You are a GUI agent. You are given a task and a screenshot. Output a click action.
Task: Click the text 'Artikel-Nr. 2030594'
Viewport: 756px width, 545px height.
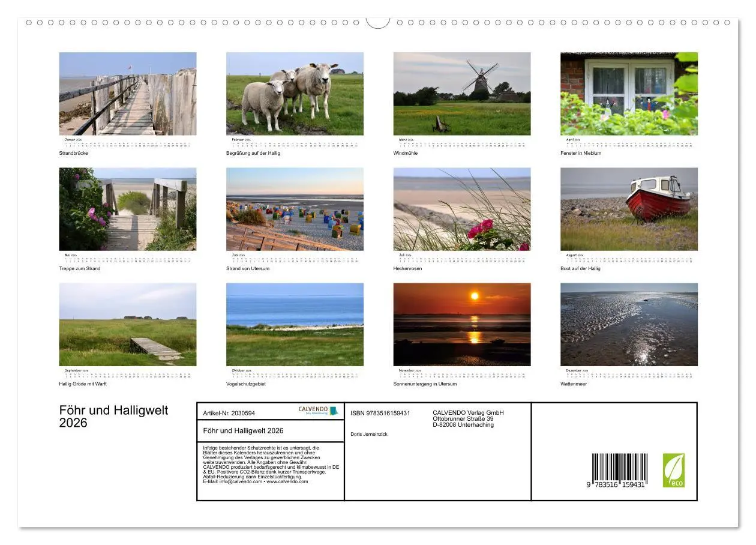tap(229, 413)
